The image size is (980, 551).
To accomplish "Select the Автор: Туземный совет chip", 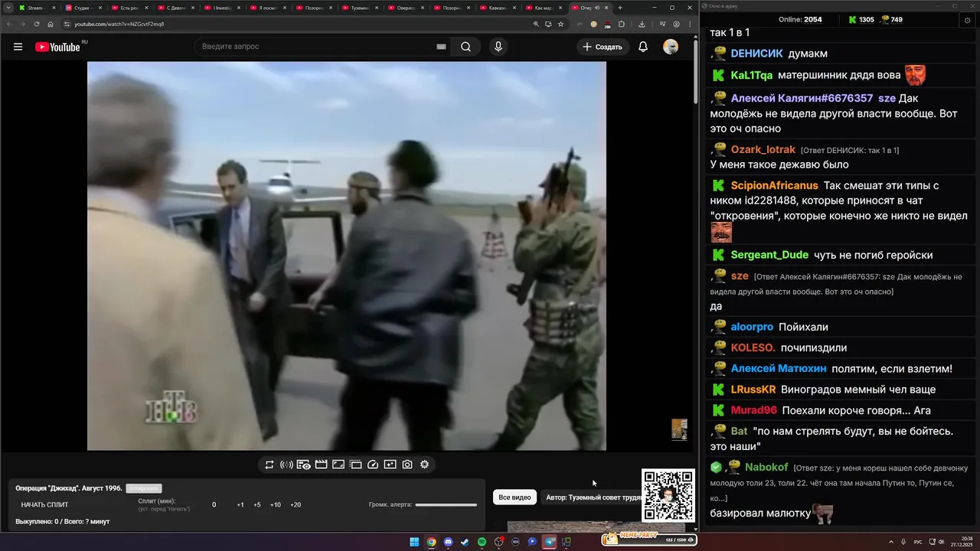I will click(593, 497).
